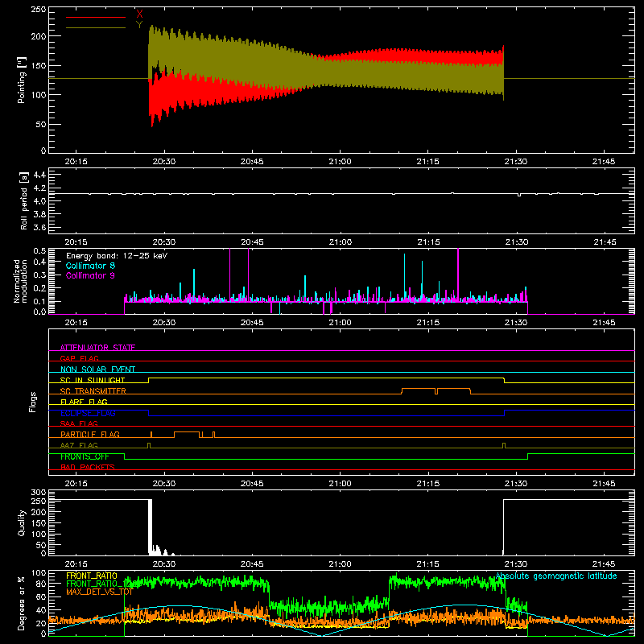Screen dimensions: 644x644
Task: Click the red X legend line sample
Action: (96, 17)
